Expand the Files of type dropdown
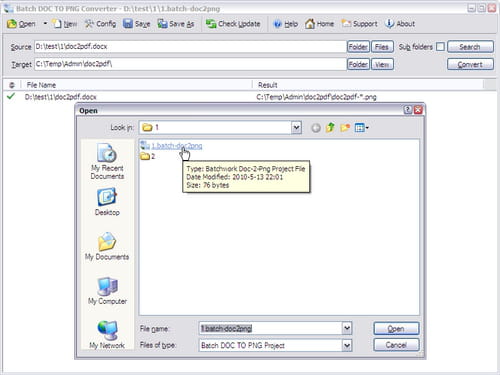The width and height of the screenshot is (500, 375). coord(347,345)
